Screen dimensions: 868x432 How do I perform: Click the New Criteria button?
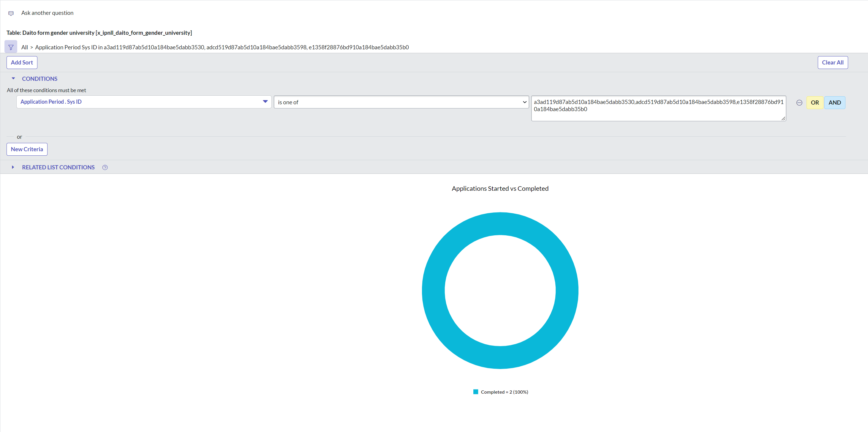pos(27,149)
